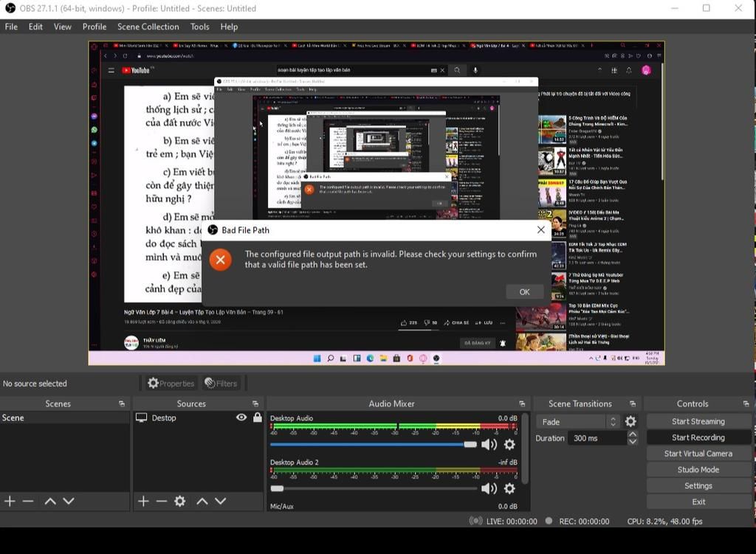
Task: Open the Edit menu
Action: 35,27
